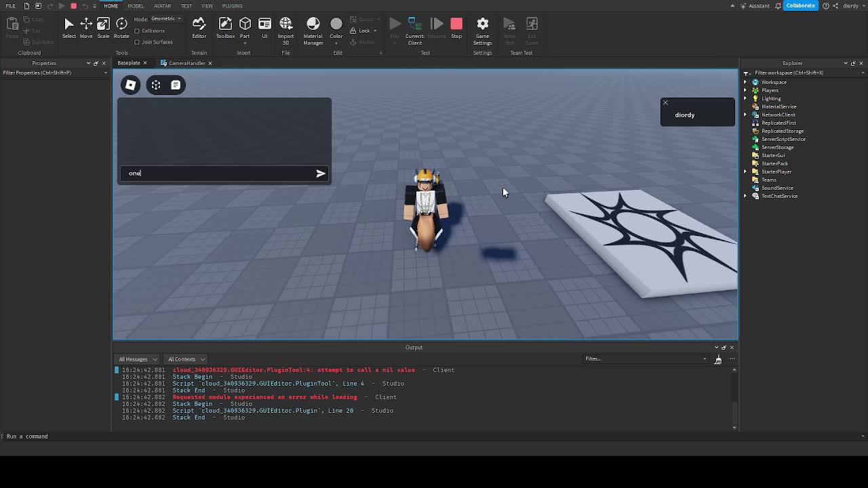Open the Terrain Editor
This screenshot has height=488, width=868.
[199, 28]
